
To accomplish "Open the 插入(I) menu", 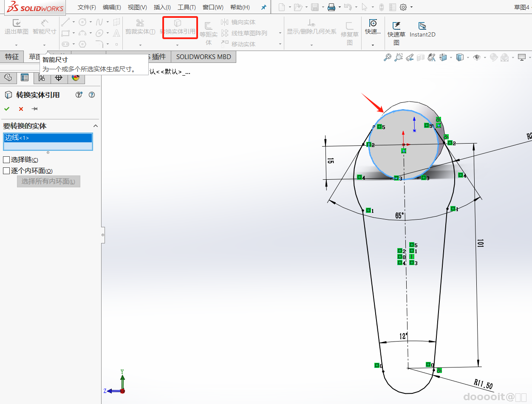I will coord(162,7).
